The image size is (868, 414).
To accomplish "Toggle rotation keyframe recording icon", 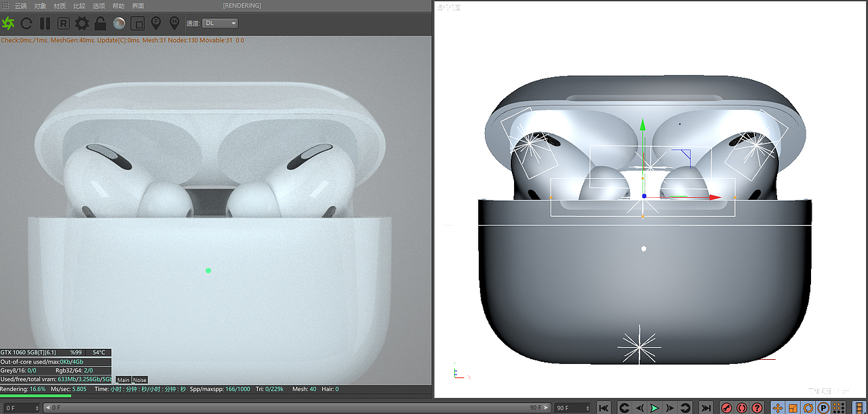I will (x=808, y=408).
